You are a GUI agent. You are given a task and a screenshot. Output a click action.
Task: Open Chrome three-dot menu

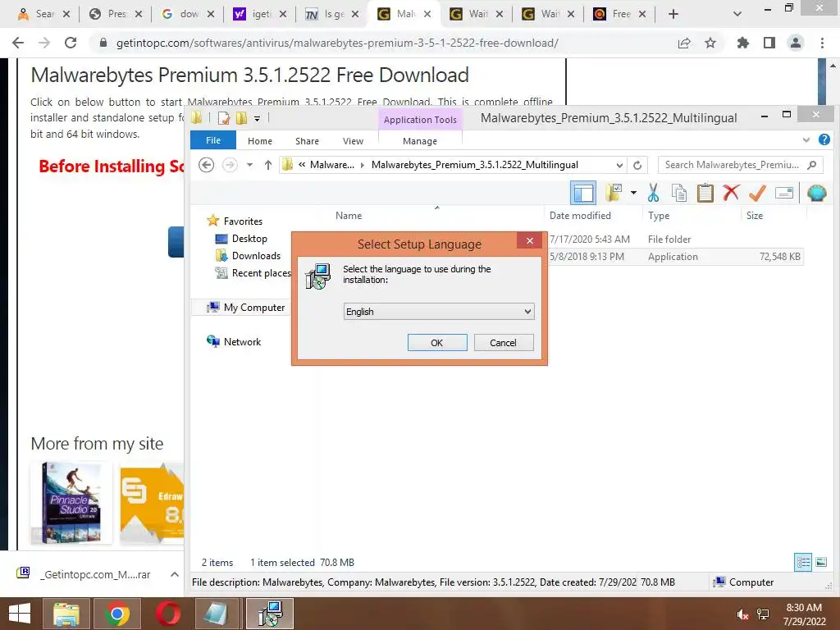[822, 43]
